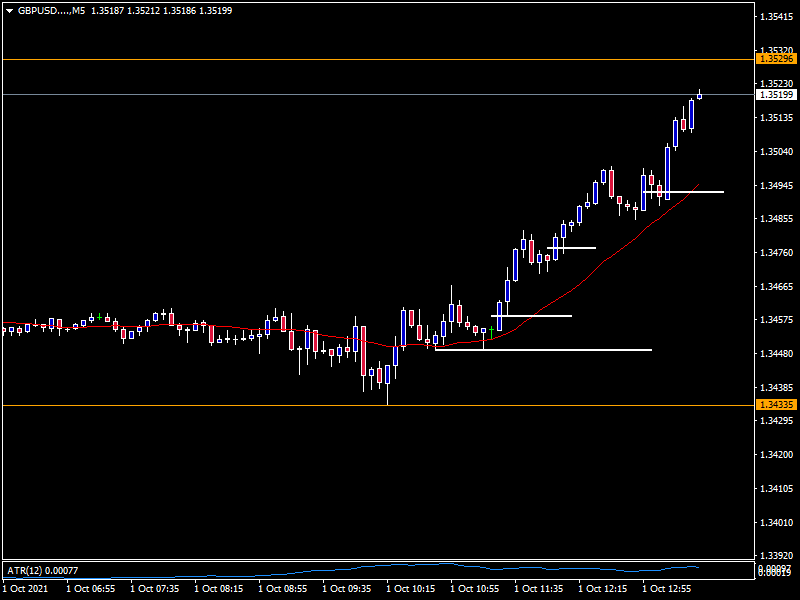Select the ATR(12) 0.00077 indicator tab
The image size is (800, 600).
tap(42, 570)
